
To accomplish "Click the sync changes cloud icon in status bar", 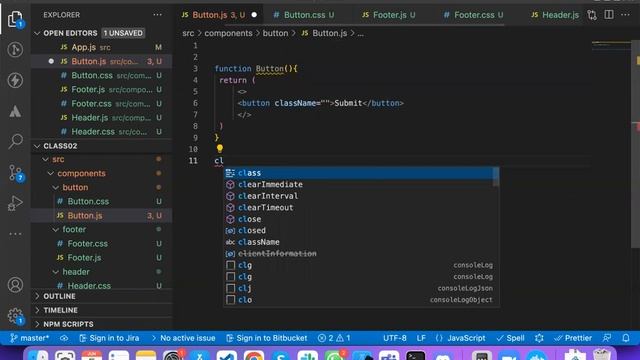I will pos(64,338).
